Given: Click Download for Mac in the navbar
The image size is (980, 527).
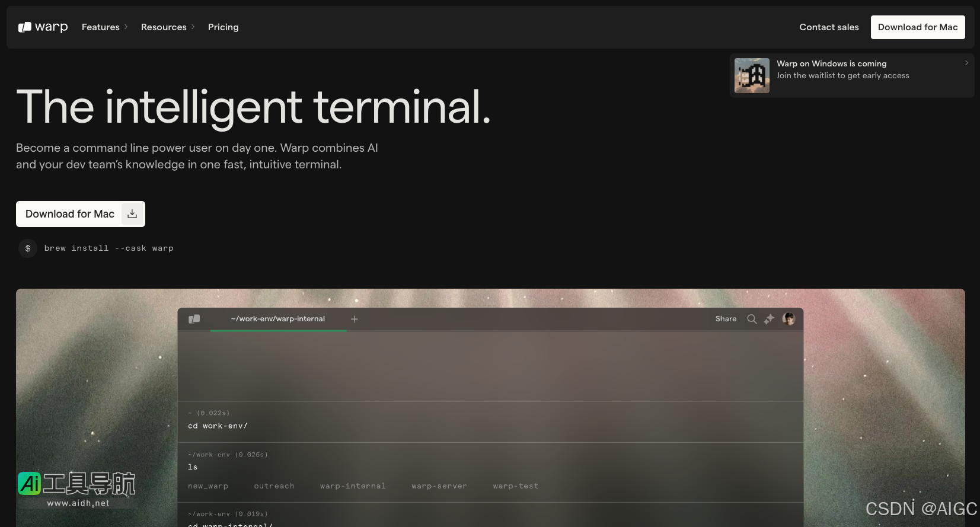Looking at the screenshot, I should (918, 27).
